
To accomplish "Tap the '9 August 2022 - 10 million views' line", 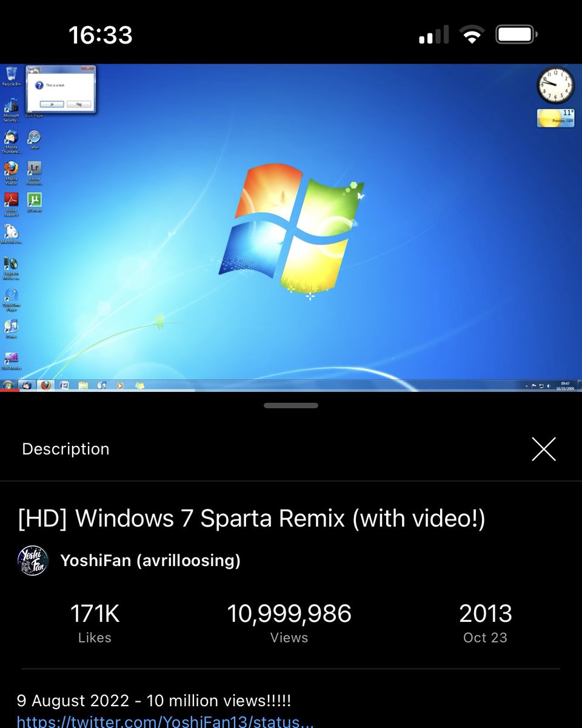I will tap(154, 701).
